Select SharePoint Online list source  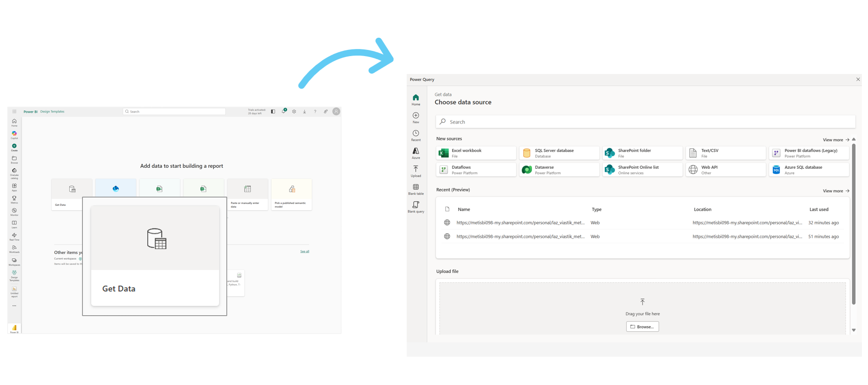tap(643, 170)
